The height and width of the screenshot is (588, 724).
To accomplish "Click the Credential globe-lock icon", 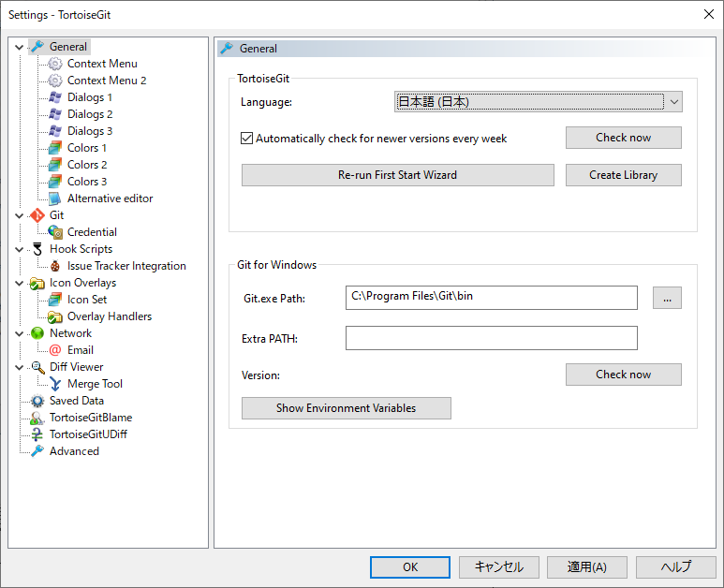I will tap(55, 232).
